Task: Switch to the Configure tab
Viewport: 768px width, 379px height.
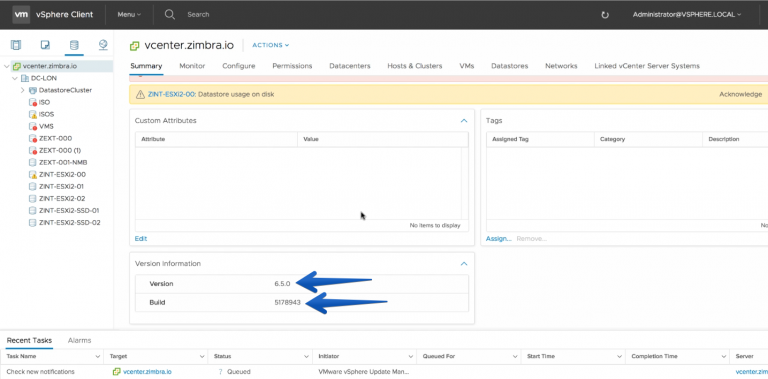Action: (239, 66)
